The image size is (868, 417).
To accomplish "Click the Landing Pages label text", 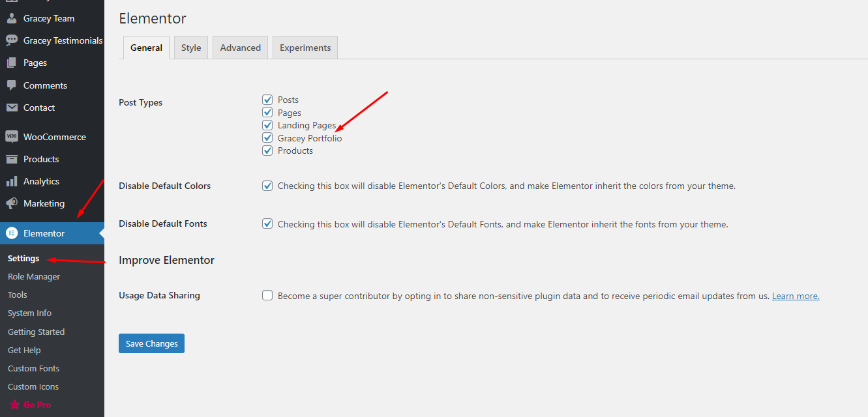I will [x=307, y=125].
